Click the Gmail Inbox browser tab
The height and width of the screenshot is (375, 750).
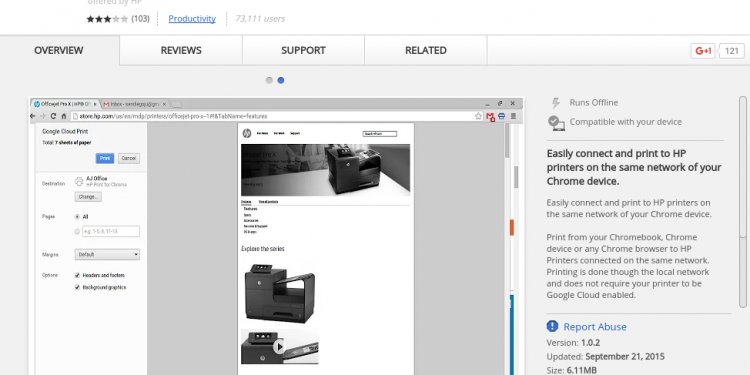click(x=134, y=104)
